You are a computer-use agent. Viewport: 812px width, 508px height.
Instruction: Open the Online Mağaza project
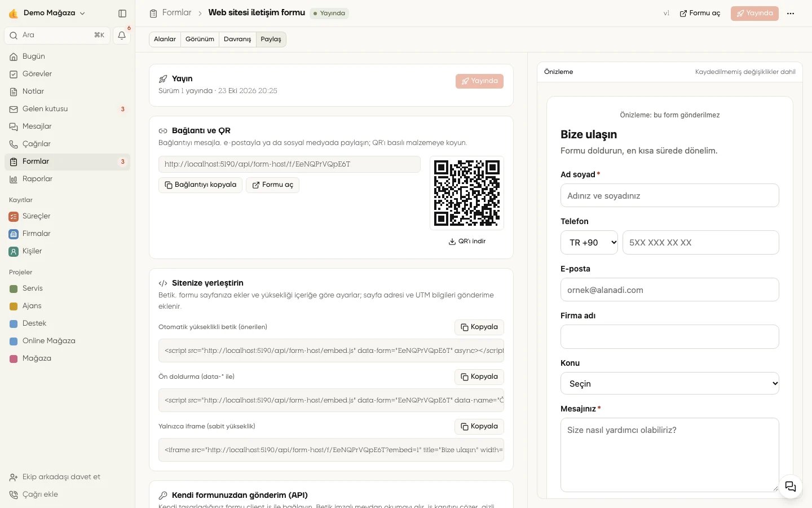(68, 341)
